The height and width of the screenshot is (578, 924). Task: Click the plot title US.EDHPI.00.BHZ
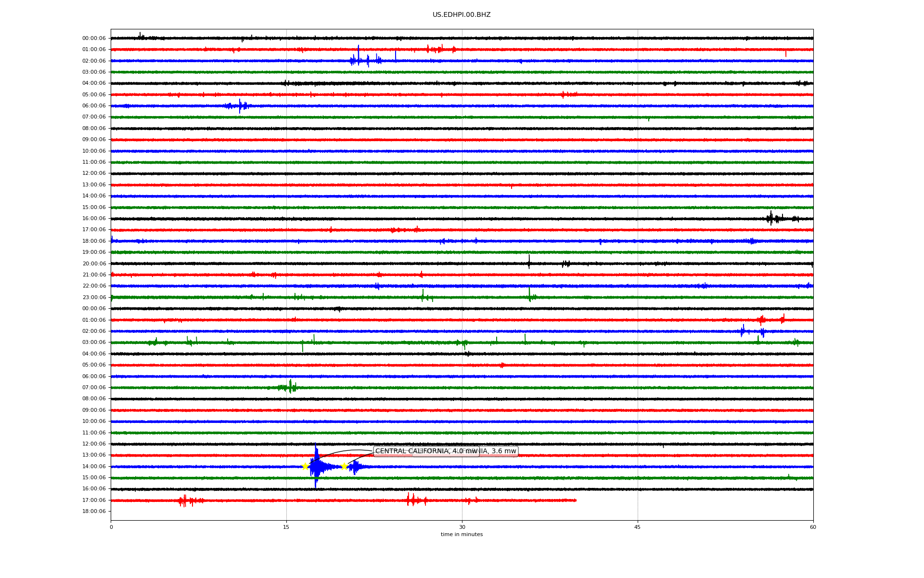[x=462, y=15]
